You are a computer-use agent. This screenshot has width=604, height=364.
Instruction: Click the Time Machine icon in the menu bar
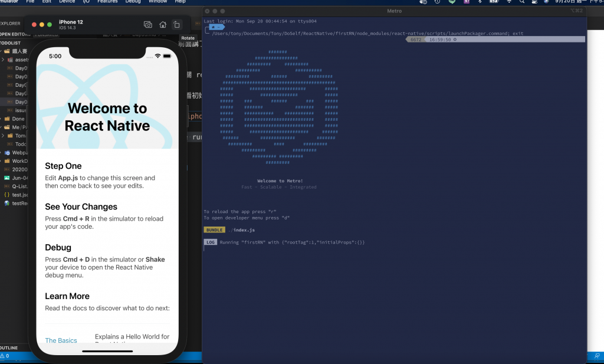tap(437, 2)
